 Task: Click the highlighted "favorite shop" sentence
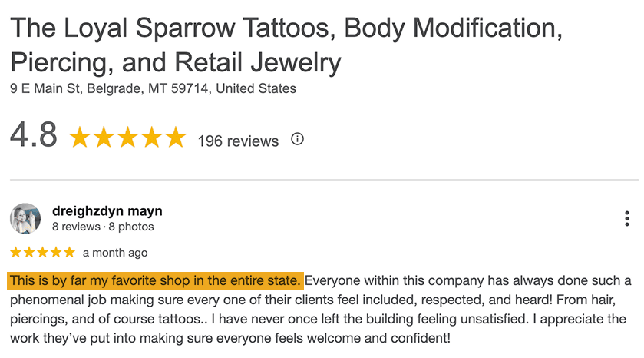(x=156, y=280)
